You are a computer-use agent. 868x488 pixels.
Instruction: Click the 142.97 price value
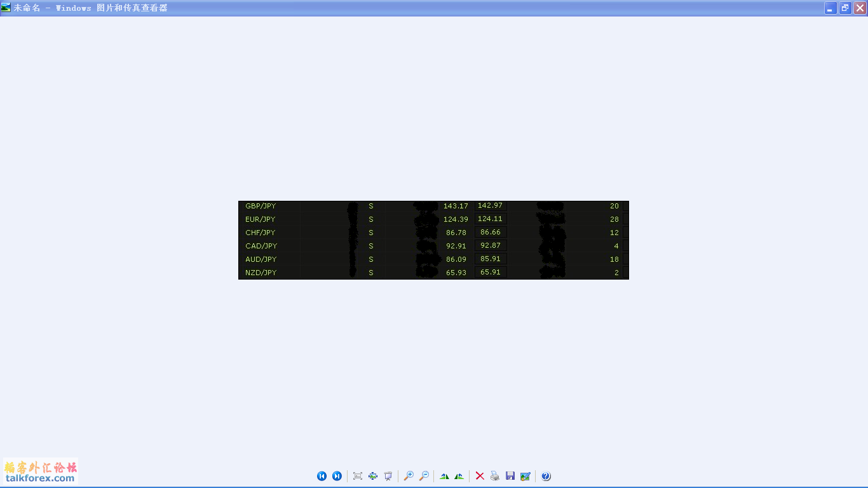490,205
